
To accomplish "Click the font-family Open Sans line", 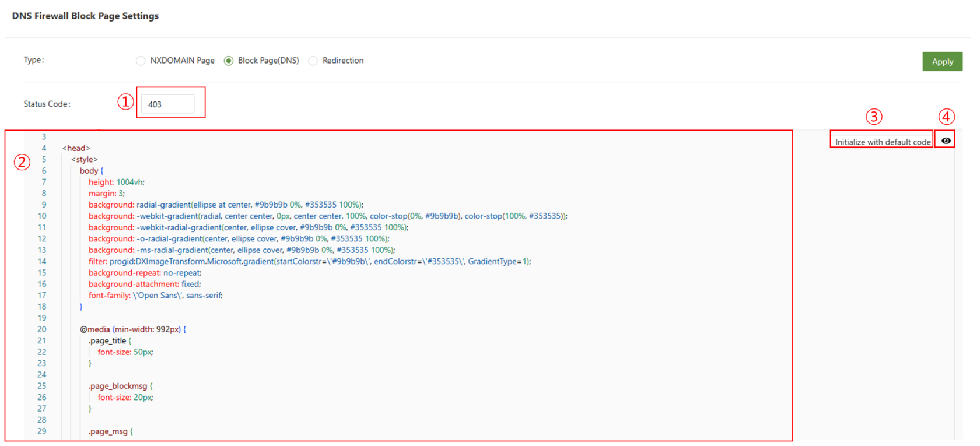I will click(155, 296).
